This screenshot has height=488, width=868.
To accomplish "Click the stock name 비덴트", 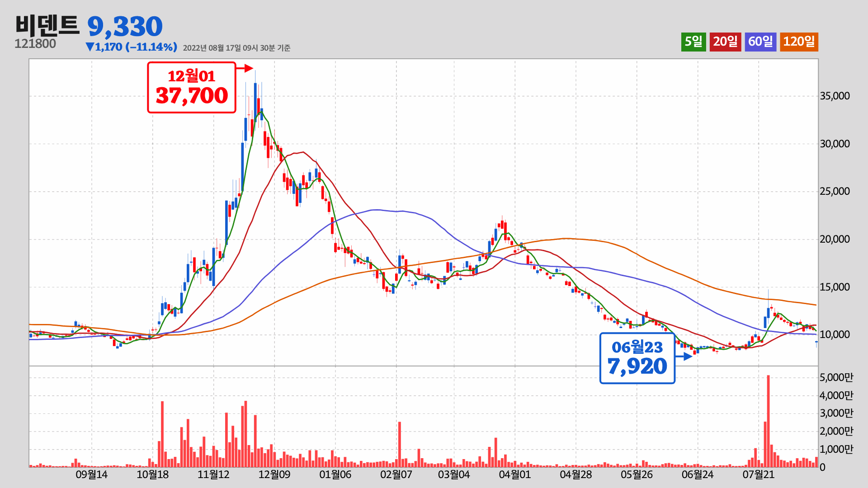I will pyautogui.click(x=47, y=25).
